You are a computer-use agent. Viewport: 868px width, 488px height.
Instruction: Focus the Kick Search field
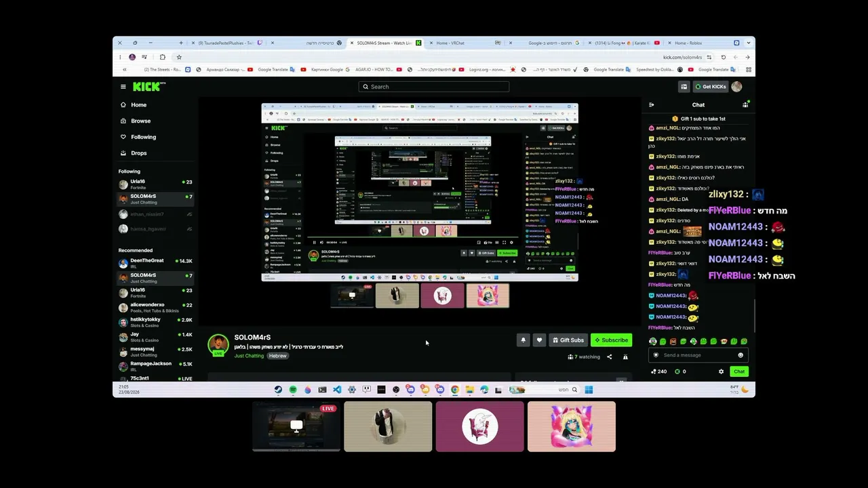click(434, 87)
